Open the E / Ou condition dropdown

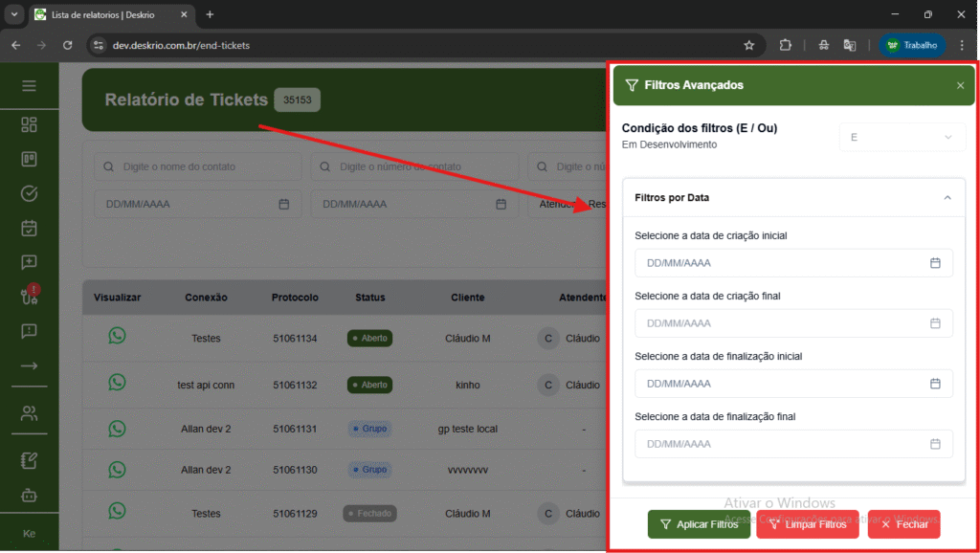click(x=902, y=137)
